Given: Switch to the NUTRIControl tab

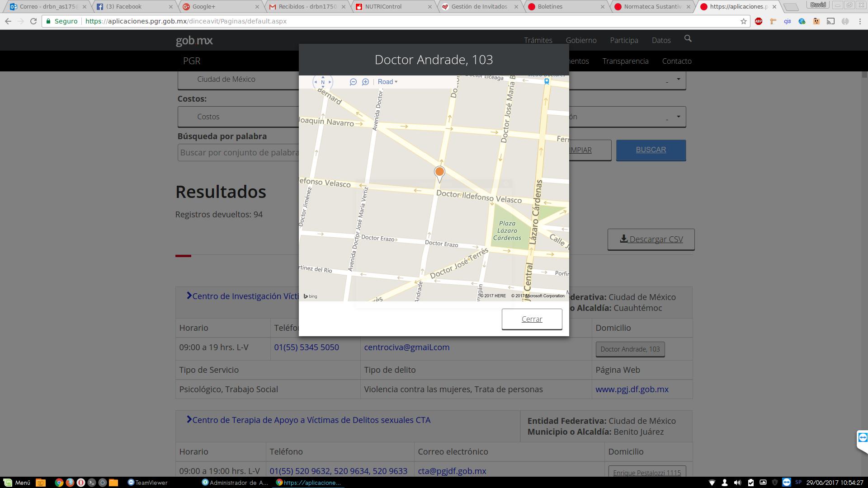Looking at the screenshot, I should click(393, 7).
